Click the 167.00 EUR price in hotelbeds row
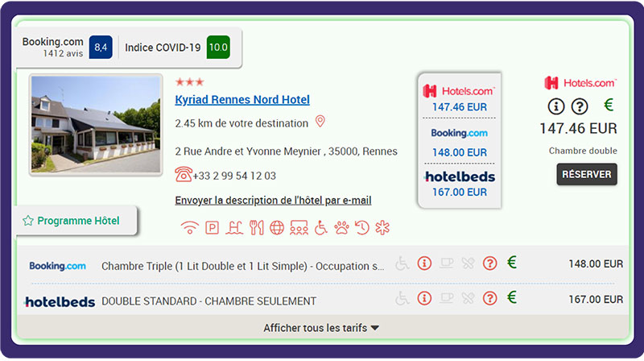Viewport: 644px width, 361px height. pyautogui.click(x=596, y=299)
